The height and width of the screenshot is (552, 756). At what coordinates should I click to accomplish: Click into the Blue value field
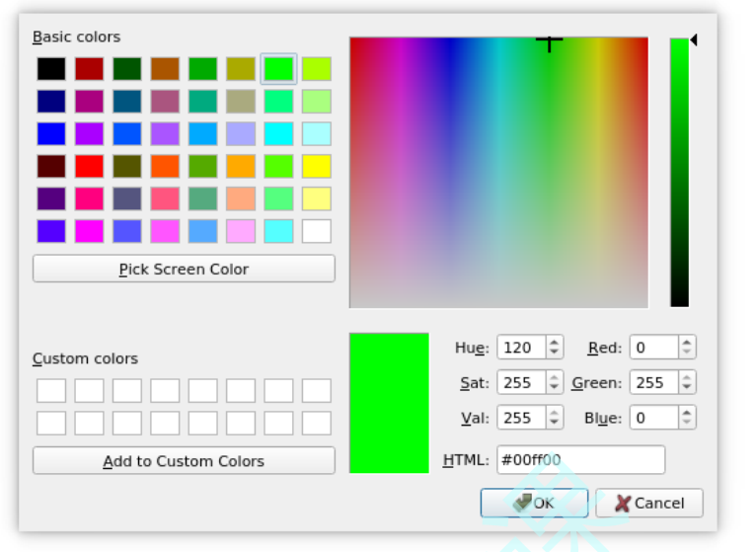point(654,418)
